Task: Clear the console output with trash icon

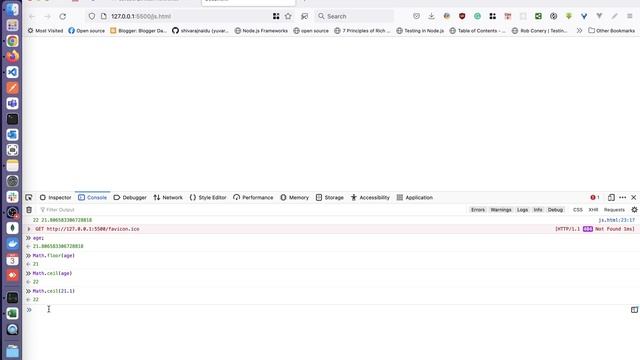Action: click(x=29, y=210)
